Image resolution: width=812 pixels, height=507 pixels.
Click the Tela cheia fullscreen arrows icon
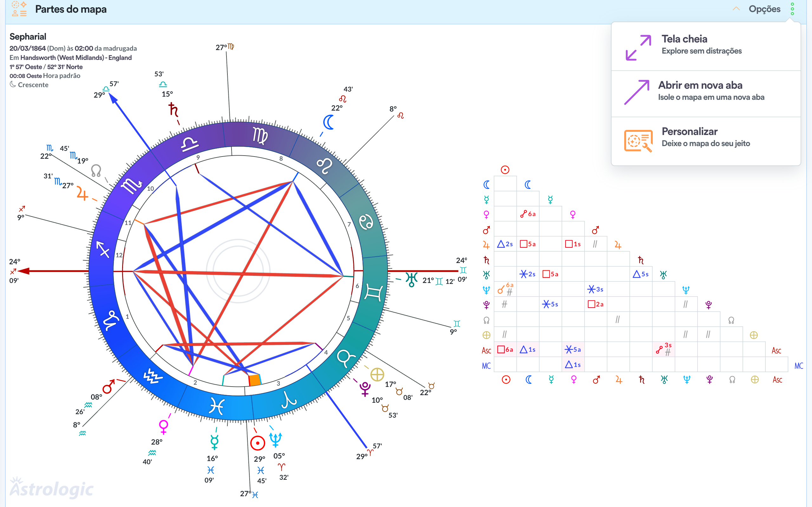click(x=638, y=48)
